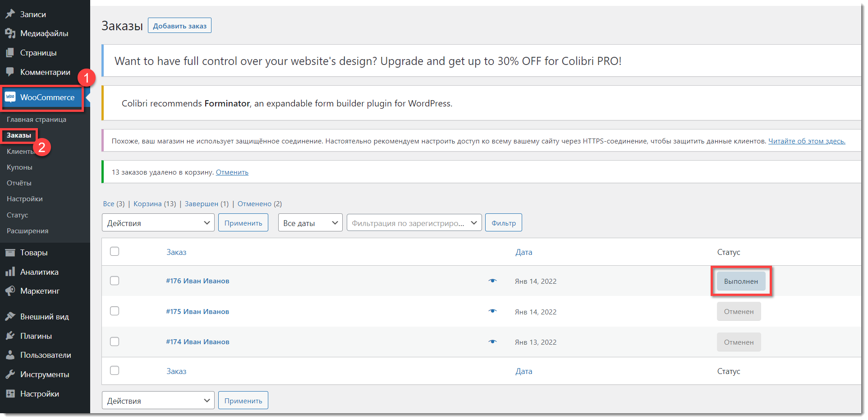The height and width of the screenshot is (420, 868).
Task: Go to Главная страница submenu
Action: pos(37,120)
